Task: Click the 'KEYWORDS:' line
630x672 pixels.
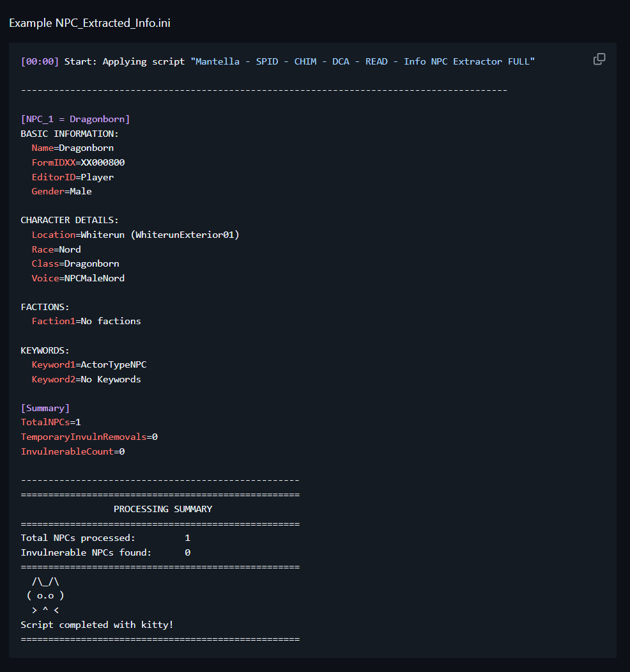Action: (45, 350)
